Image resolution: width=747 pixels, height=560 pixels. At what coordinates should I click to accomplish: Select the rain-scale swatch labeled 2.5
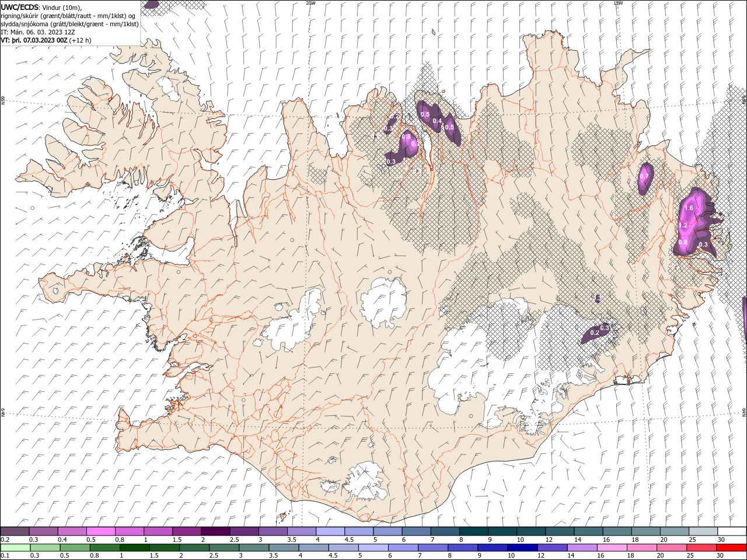pos(224,547)
